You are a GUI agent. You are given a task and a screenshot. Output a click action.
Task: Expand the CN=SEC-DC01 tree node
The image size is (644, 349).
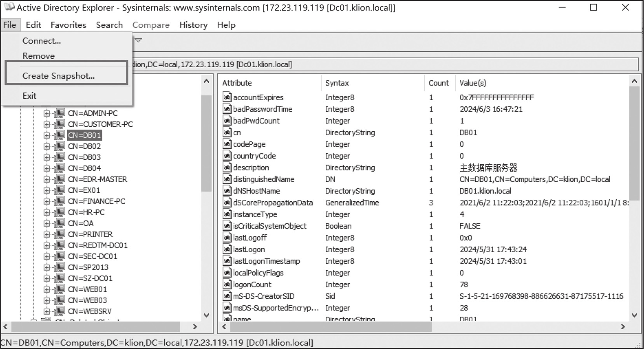coord(47,257)
